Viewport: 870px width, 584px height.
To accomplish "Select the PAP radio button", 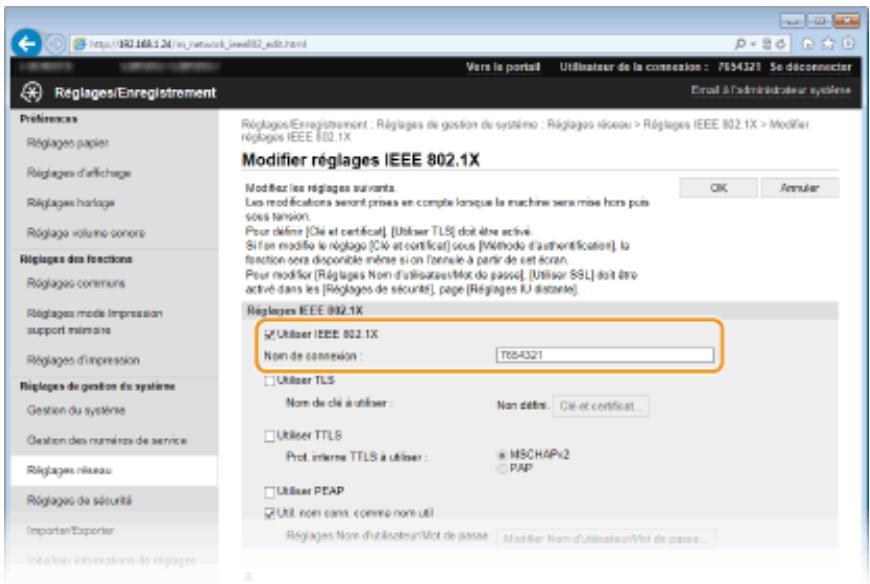I will 502,469.
